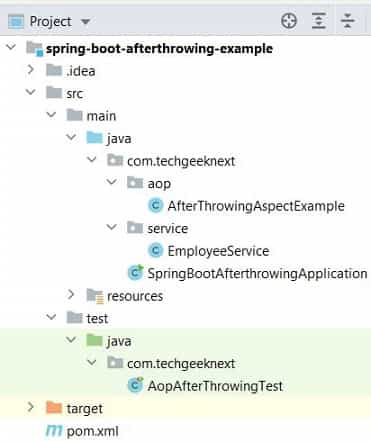The height and width of the screenshot is (442, 371).
Task: Select com.techgeeknext package under test
Action: [181, 364]
